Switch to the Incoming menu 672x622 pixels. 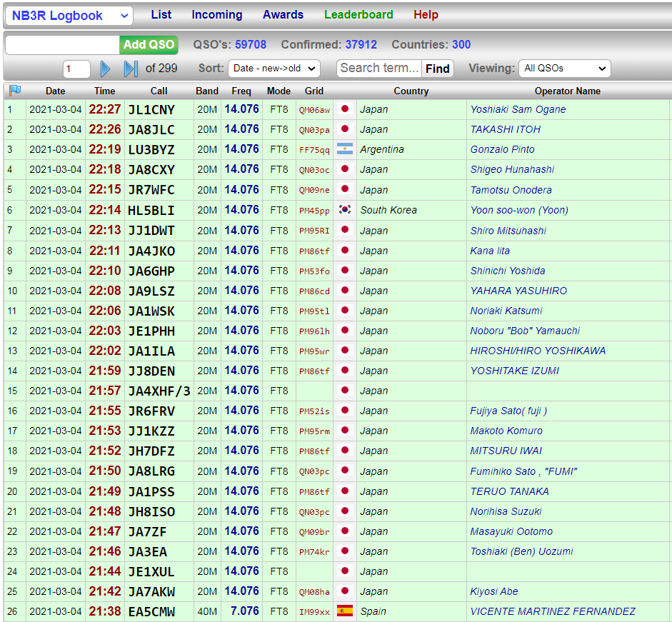click(217, 15)
